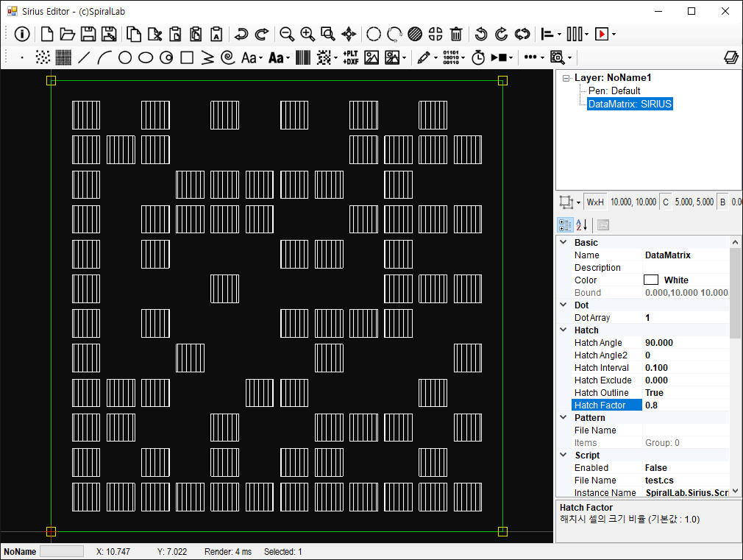Select the Pen: Default tree item
This screenshot has width=743, height=560.
(614, 91)
